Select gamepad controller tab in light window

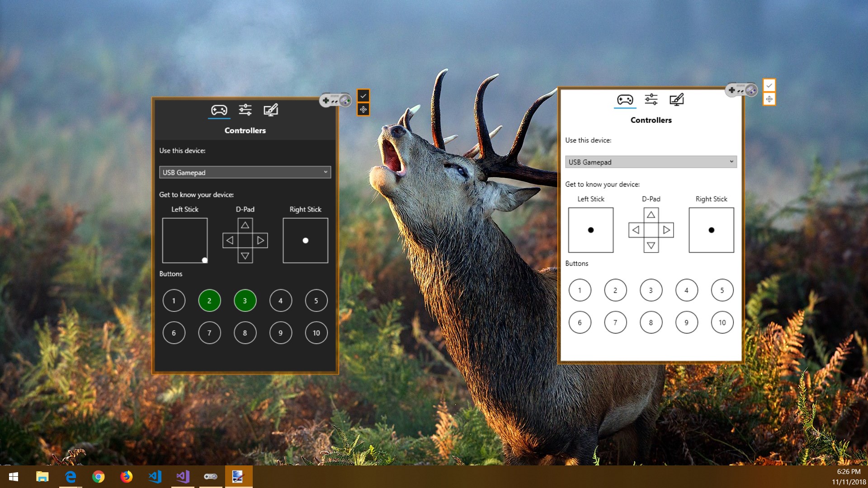point(625,100)
